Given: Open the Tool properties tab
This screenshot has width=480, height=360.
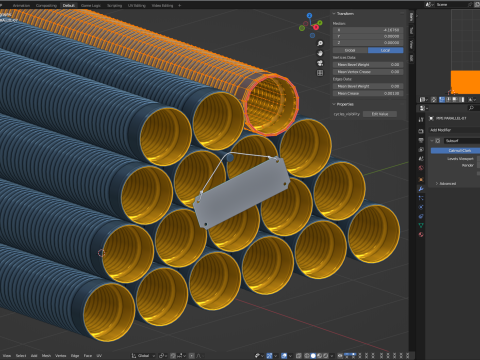Looking at the screenshot, I should (x=421, y=119).
